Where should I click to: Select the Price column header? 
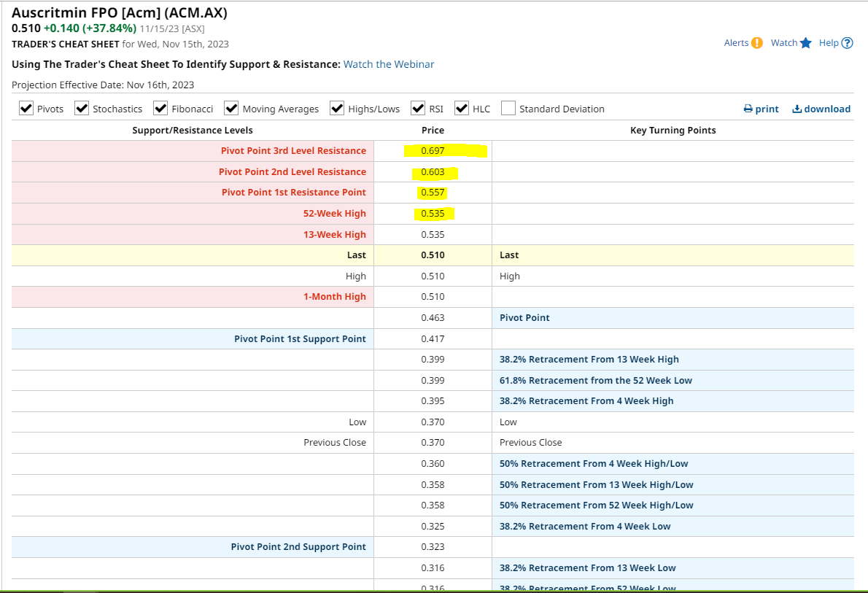tap(433, 130)
